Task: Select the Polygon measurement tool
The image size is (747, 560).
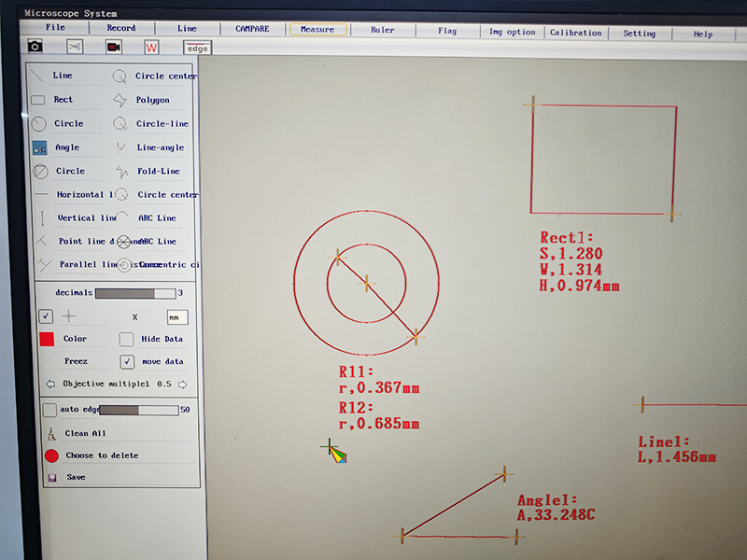Action: 120,100
